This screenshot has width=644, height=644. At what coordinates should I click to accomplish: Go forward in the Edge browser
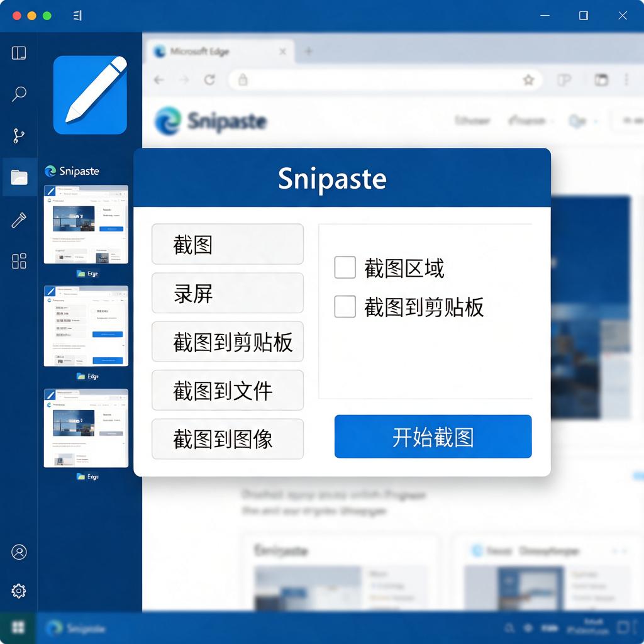pos(184,80)
